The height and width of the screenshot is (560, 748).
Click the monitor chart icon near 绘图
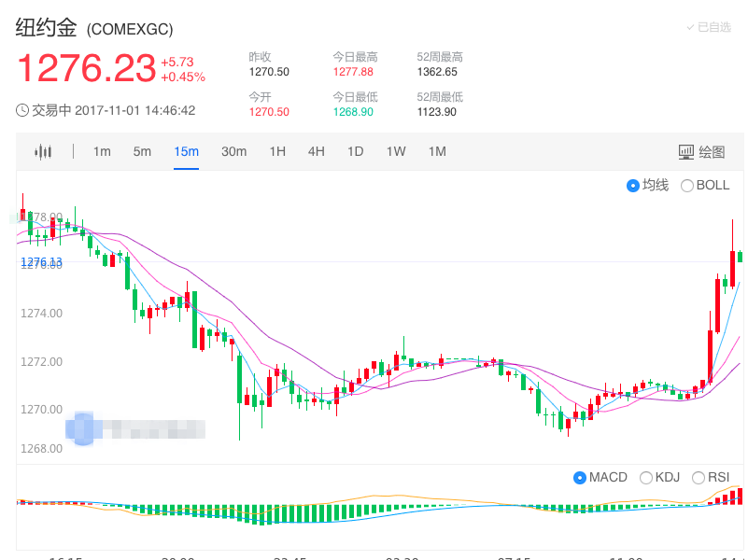click(684, 151)
